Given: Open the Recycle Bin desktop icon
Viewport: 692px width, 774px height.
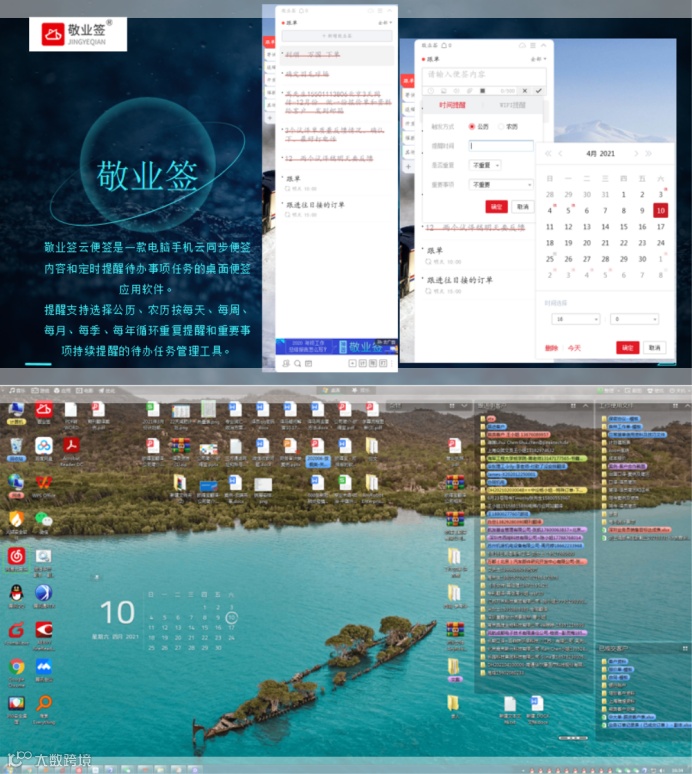Looking at the screenshot, I should click(x=16, y=446).
